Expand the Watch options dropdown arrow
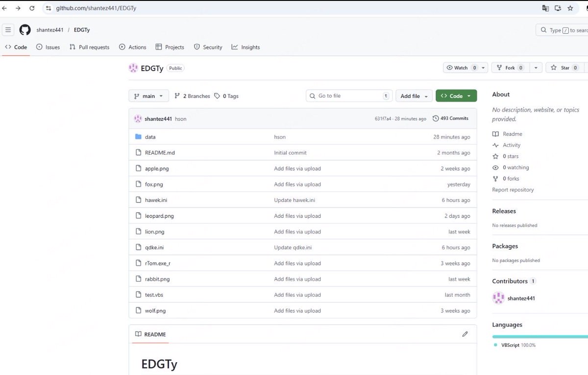 click(x=484, y=68)
